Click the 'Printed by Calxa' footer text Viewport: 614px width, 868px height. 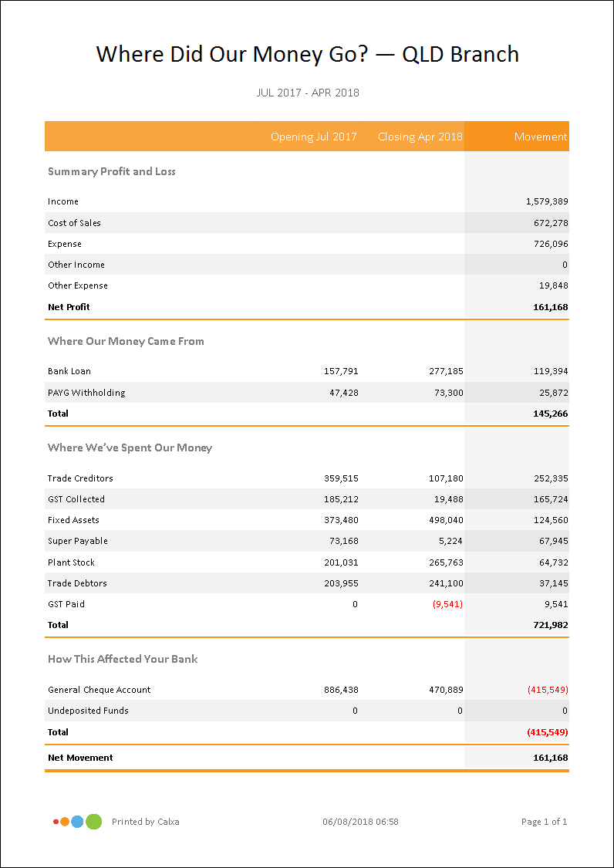(x=145, y=822)
